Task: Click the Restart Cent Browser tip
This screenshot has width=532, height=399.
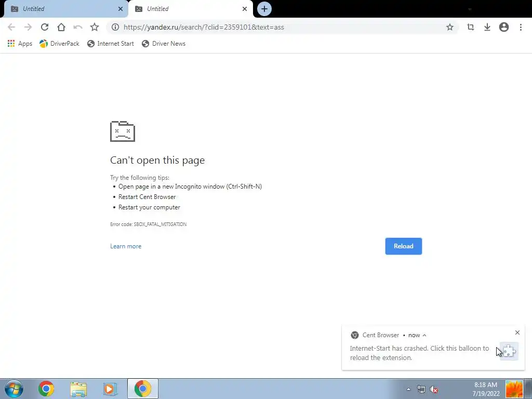Action: pos(147,197)
